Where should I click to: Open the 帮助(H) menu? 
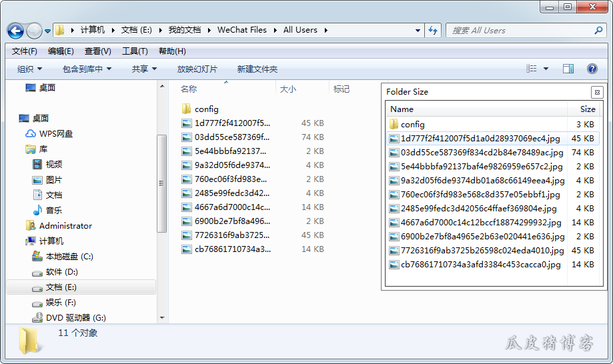point(172,51)
